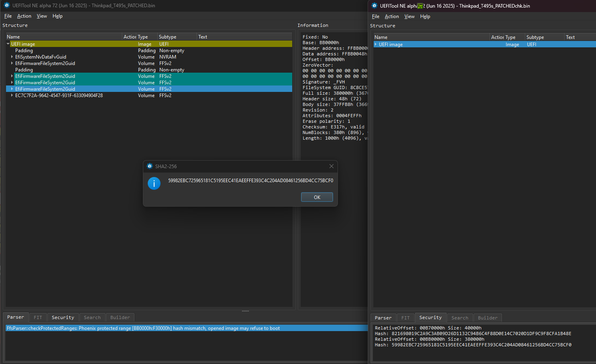Click the small icon in SHA2-256 dialog title

coord(150,166)
